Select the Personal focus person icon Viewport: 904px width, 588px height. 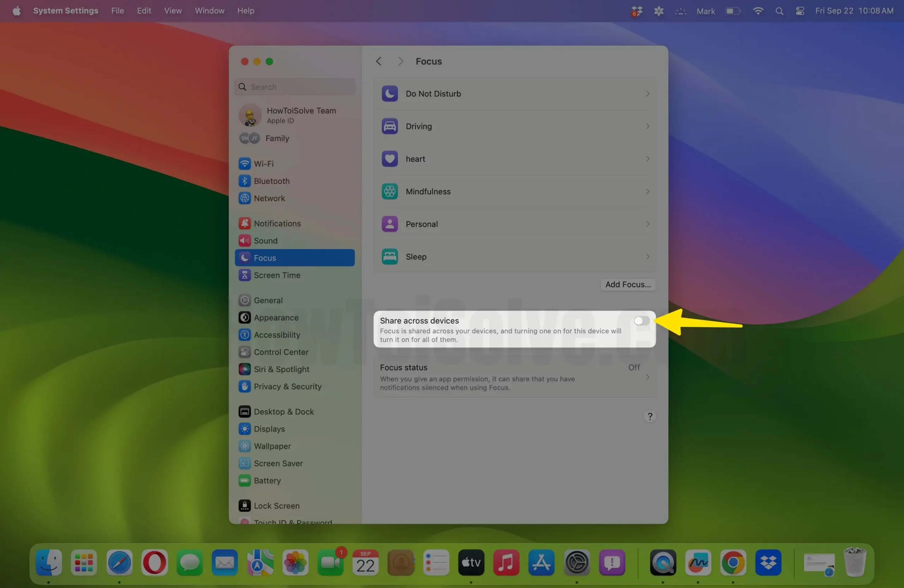389,224
